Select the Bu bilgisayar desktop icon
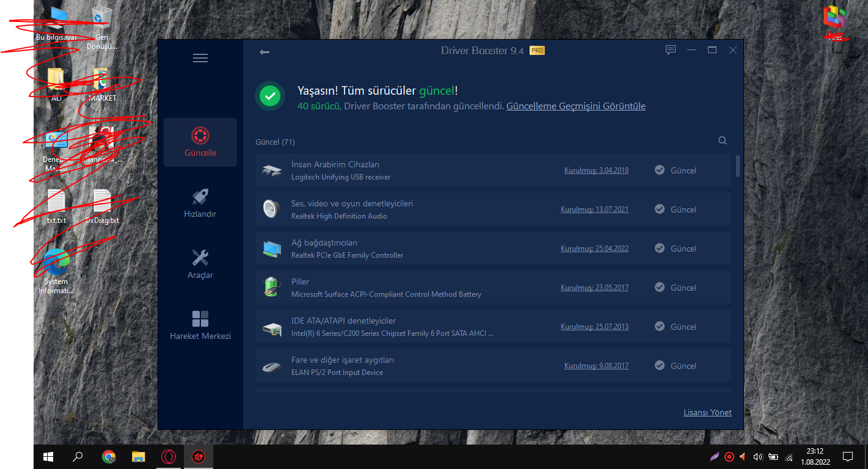 [x=57, y=24]
